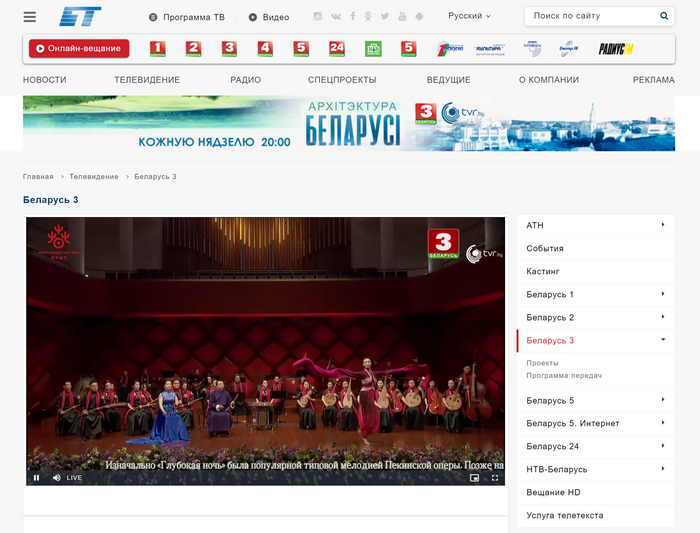Open Программа передач under Беларусь 3

(x=564, y=375)
